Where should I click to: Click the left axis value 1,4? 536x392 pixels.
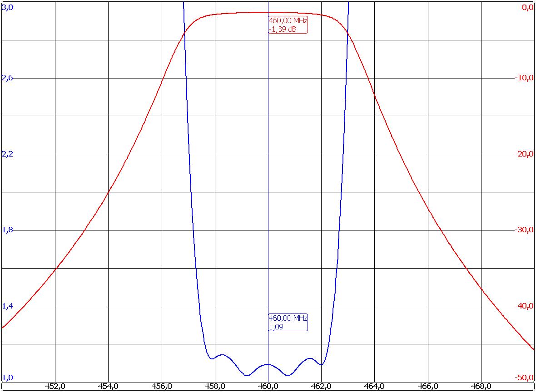point(8,305)
